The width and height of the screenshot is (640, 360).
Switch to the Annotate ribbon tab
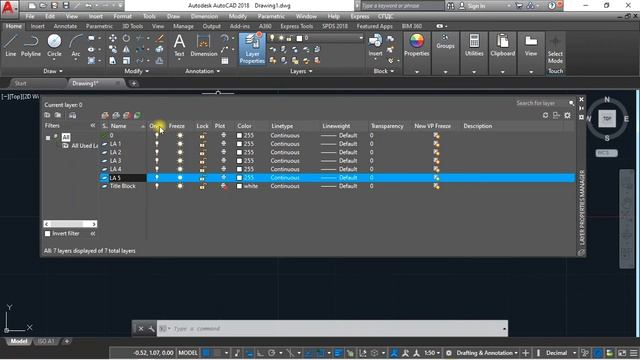(x=65, y=26)
